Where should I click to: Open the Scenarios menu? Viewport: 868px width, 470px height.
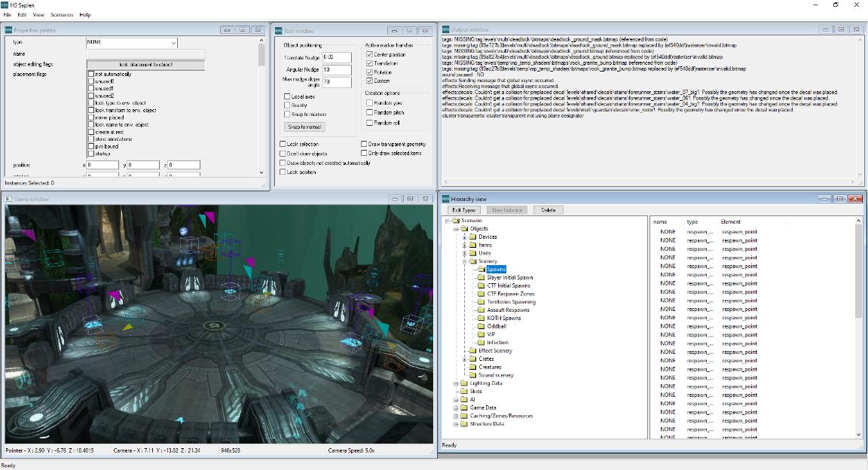coord(62,15)
